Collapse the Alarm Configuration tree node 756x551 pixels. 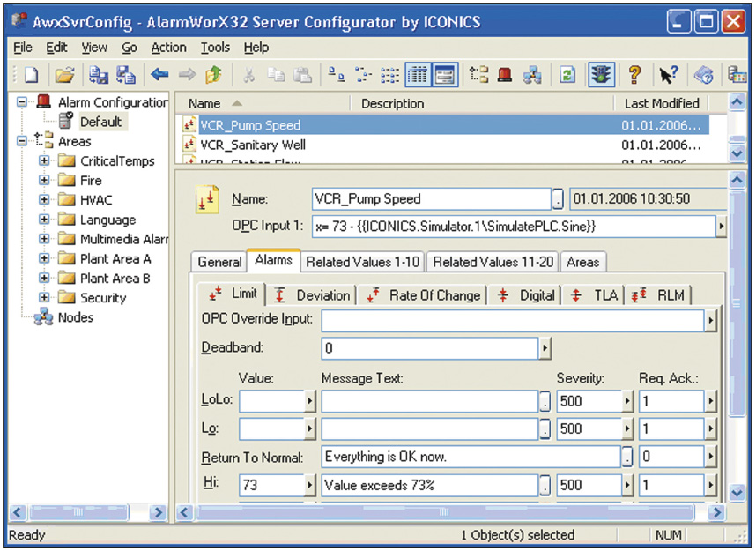22,101
